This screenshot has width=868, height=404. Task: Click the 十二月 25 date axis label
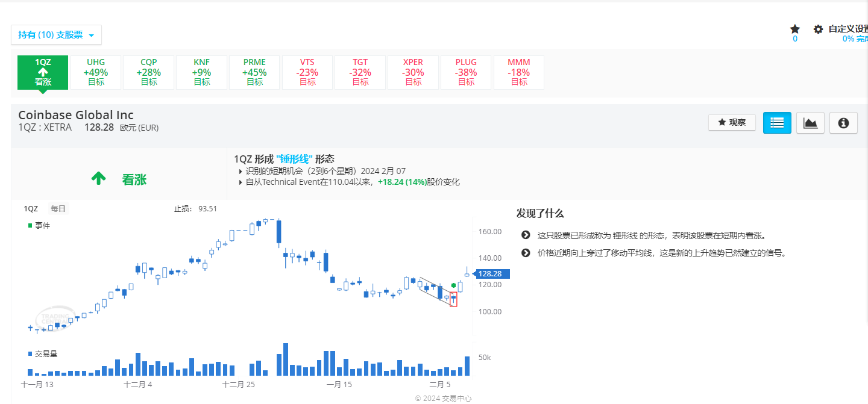tap(239, 384)
